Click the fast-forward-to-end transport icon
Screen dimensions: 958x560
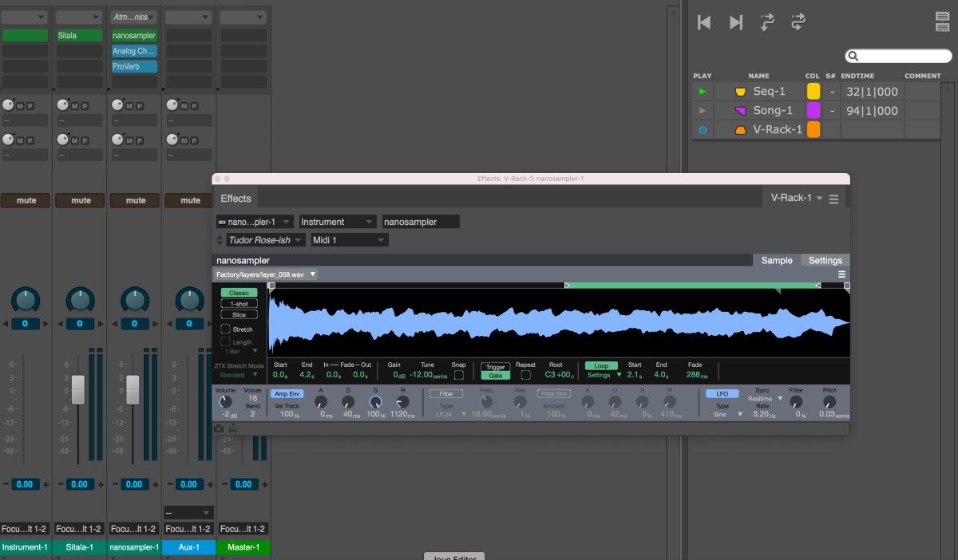coord(735,22)
